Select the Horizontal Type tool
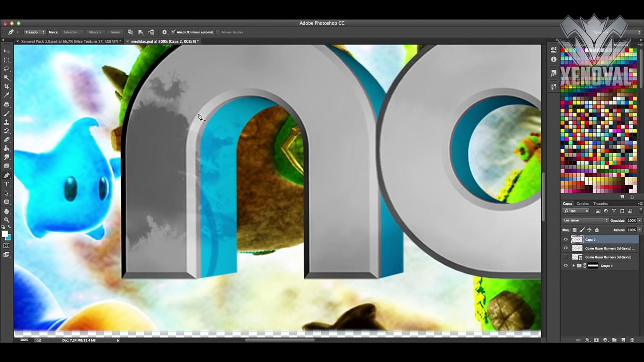This screenshot has width=644, height=362. tap(6, 184)
